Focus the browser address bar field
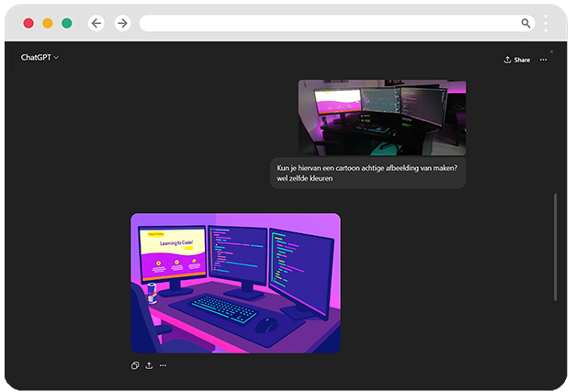588x392 pixels. click(x=337, y=23)
